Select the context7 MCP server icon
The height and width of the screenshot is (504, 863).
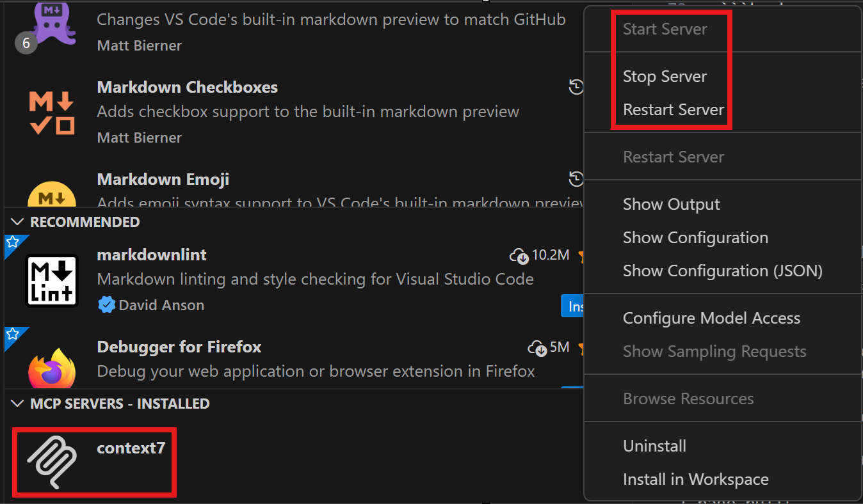(52, 462)
